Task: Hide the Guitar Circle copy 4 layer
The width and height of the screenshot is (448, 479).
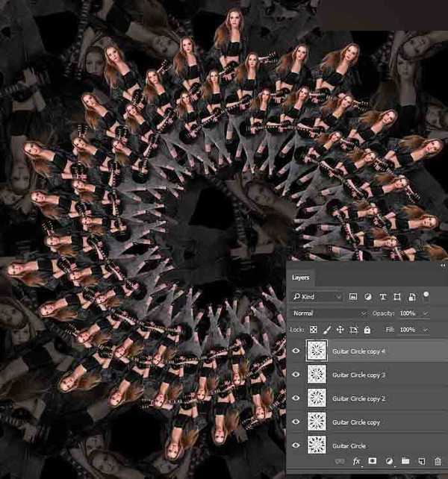Action: point(296,351)
